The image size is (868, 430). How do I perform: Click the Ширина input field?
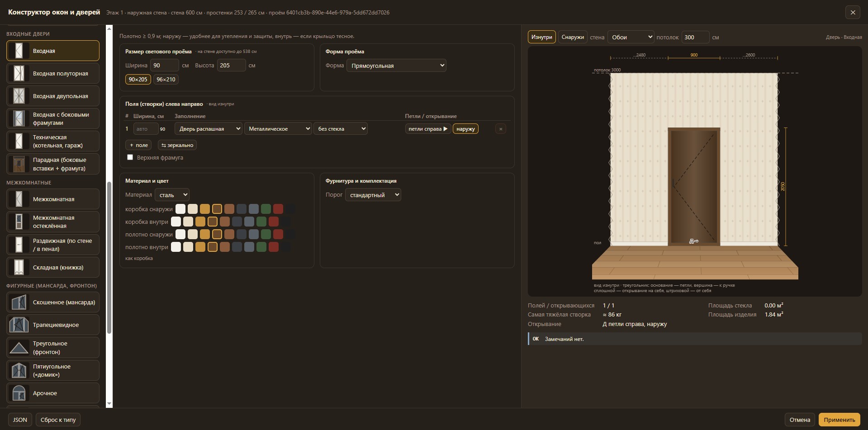click(x=165, y=65)
